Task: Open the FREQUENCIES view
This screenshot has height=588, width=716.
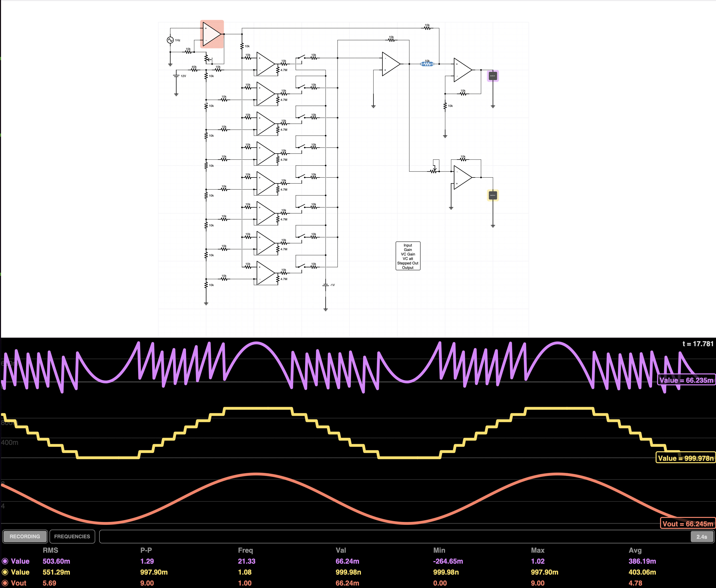Action: 72,537
